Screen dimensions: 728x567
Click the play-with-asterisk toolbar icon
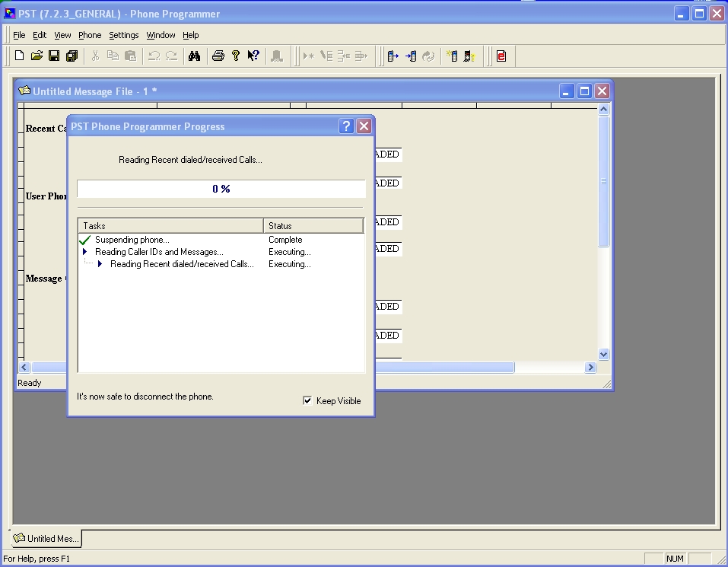(x=308, y=56)
